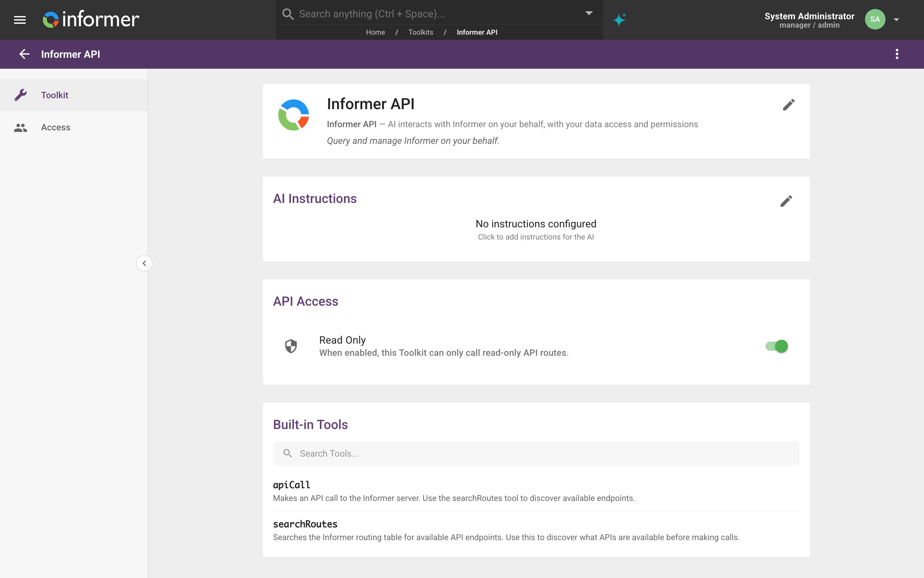Expand the global search dropdown arrow
This screenshot has height=578, width=924.
[x=589, y=13]
